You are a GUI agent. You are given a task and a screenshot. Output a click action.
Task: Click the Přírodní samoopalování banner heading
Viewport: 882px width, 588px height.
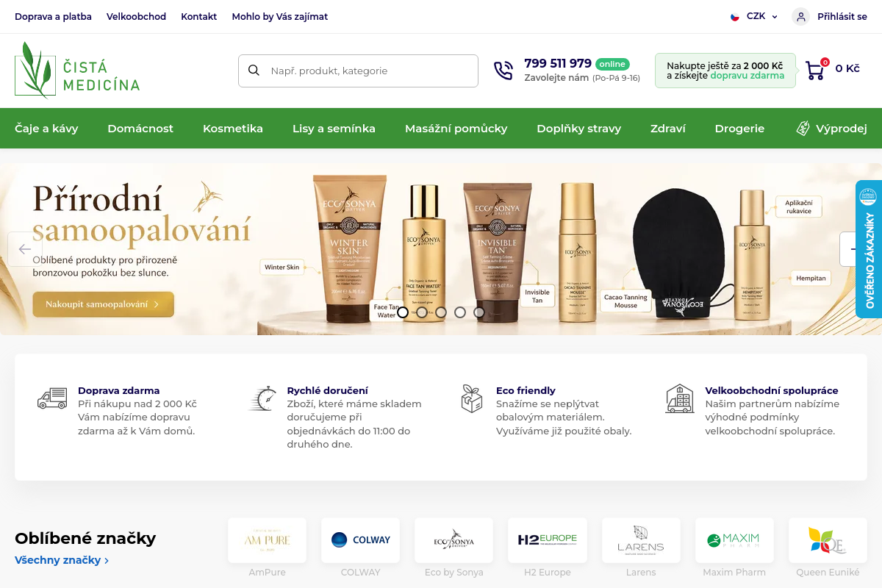point(141,214)
